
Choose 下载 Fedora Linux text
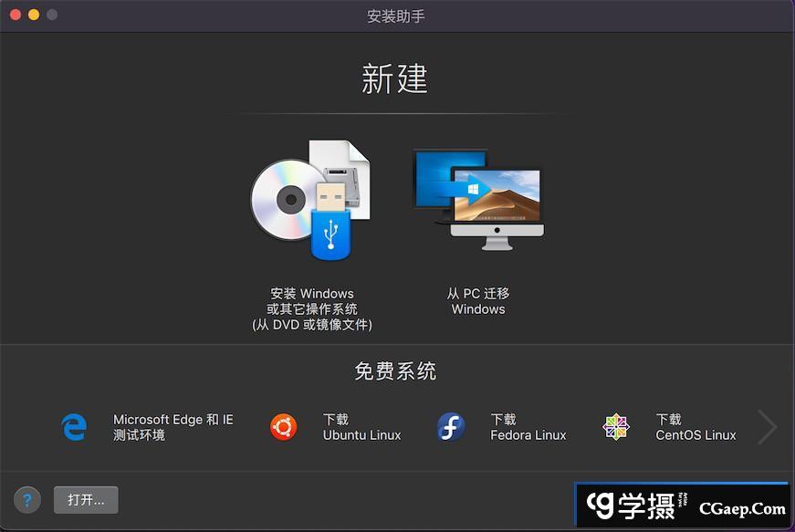528,427
